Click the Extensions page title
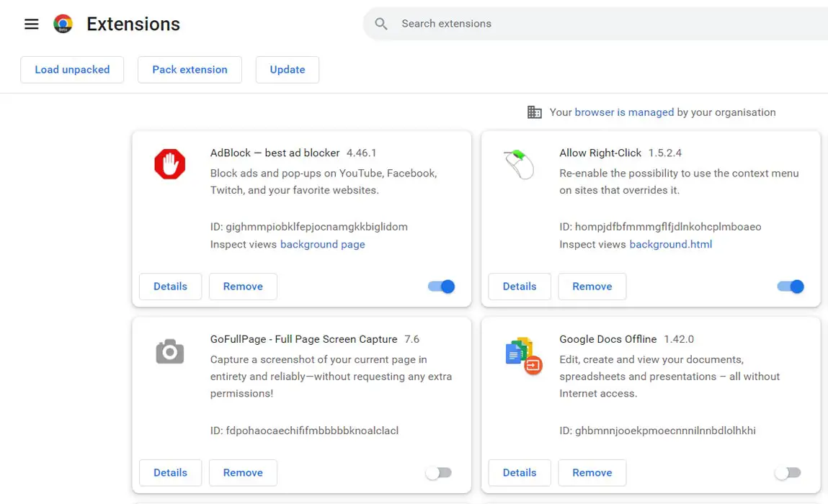Viewport: 828px width, 504px height. (133, 24)
